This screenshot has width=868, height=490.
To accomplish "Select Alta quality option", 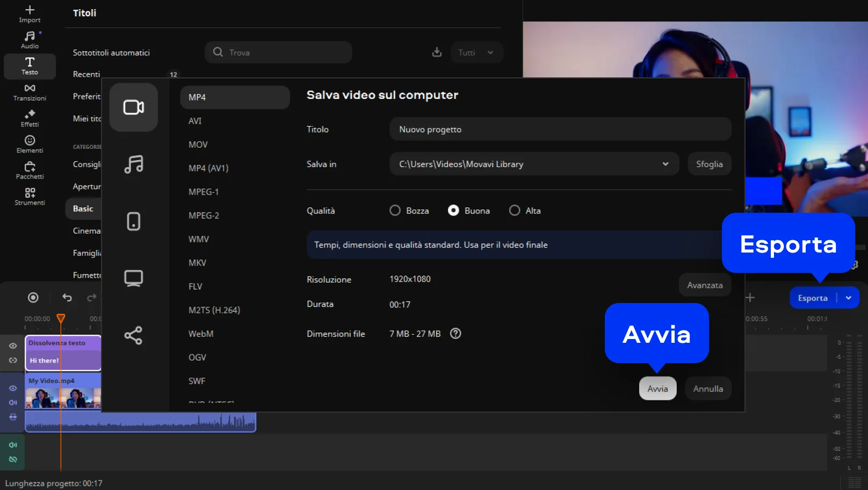I will (515, 211).
